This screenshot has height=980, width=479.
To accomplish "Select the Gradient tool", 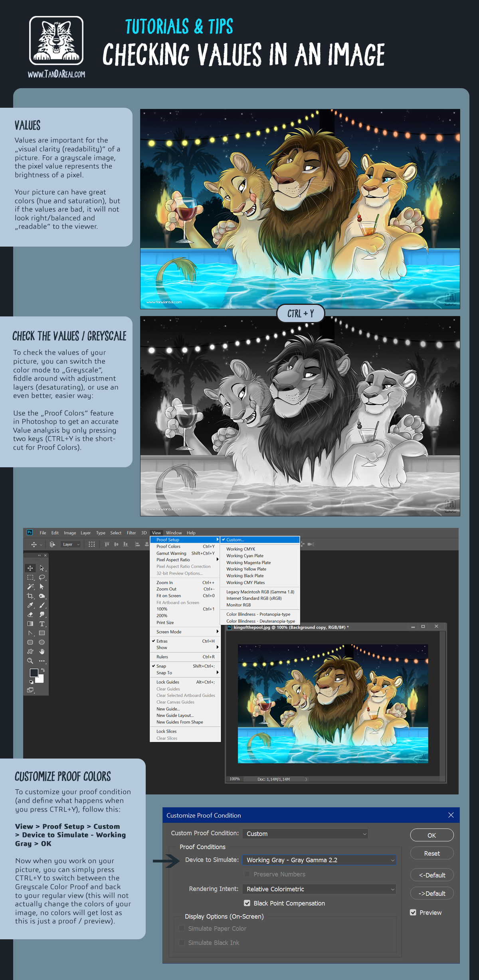I will (30, 624).
